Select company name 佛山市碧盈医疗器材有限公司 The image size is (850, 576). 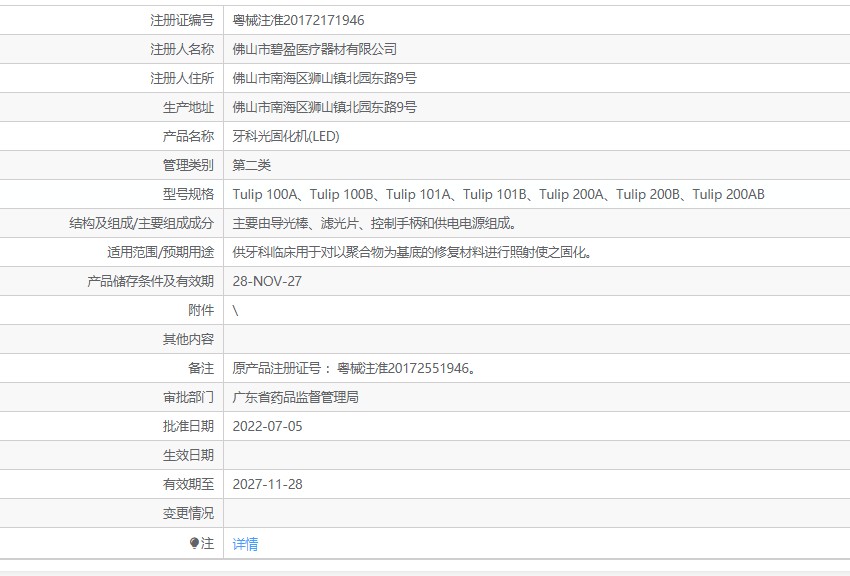(314, 49)
